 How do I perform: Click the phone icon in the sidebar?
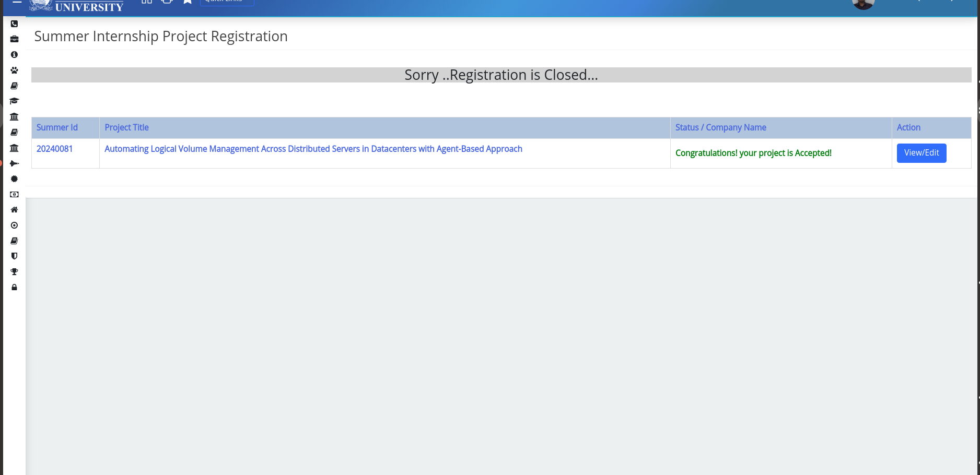(14, 24)
